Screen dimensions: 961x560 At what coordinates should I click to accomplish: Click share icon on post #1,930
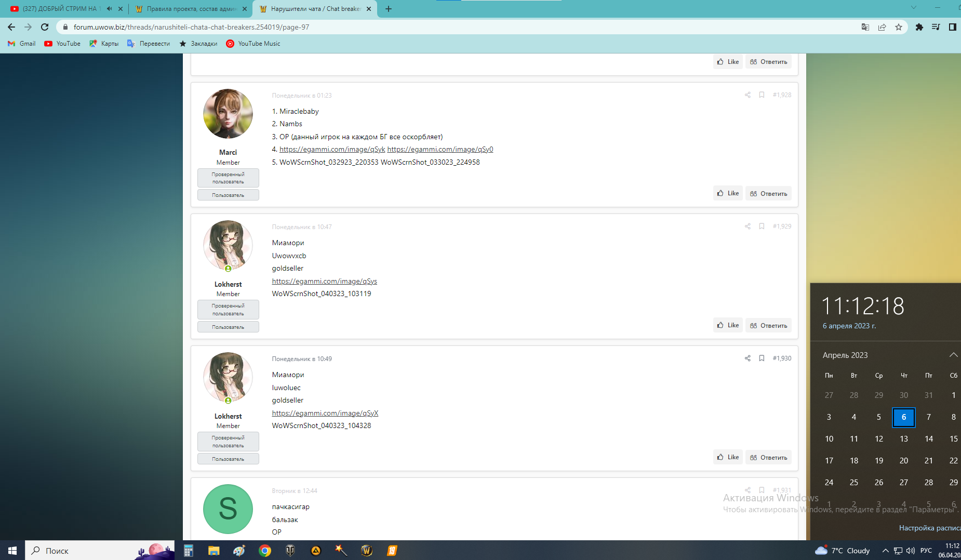coord(748,358)
